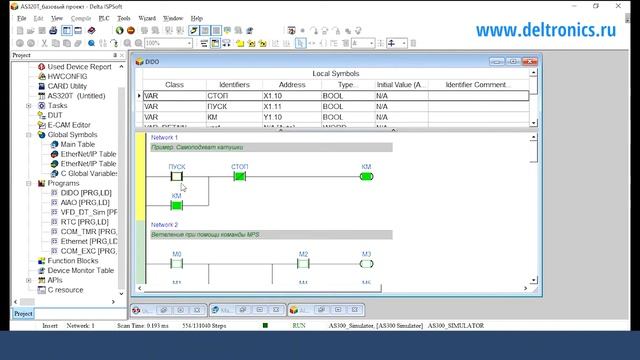Click the red book help icon

(91, 31)
